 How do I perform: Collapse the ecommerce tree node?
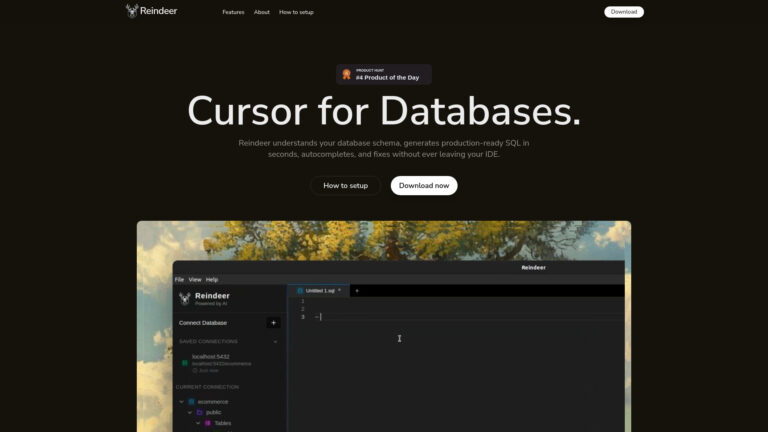point(182,402)
